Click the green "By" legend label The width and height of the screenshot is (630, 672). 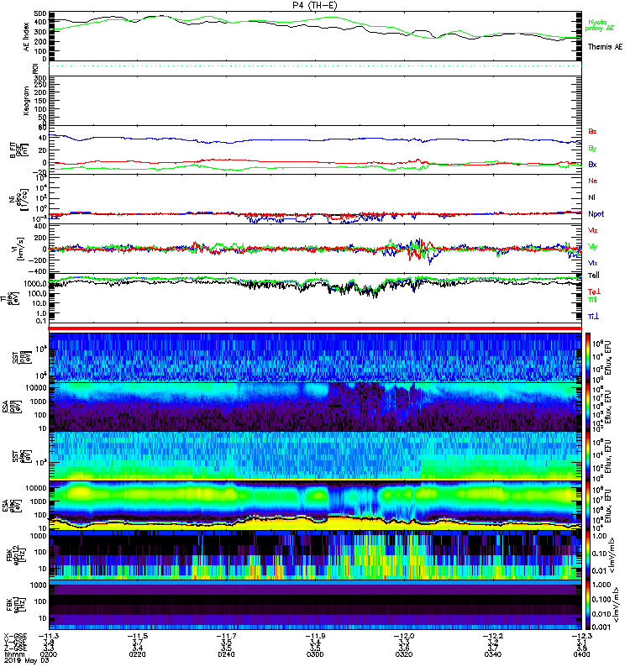coord(592,149)
